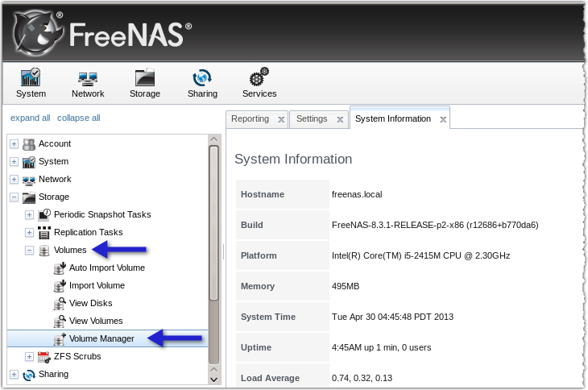Expand the Account tree node
This screenshot has height=390, width=588.
(x=13, y=144)
